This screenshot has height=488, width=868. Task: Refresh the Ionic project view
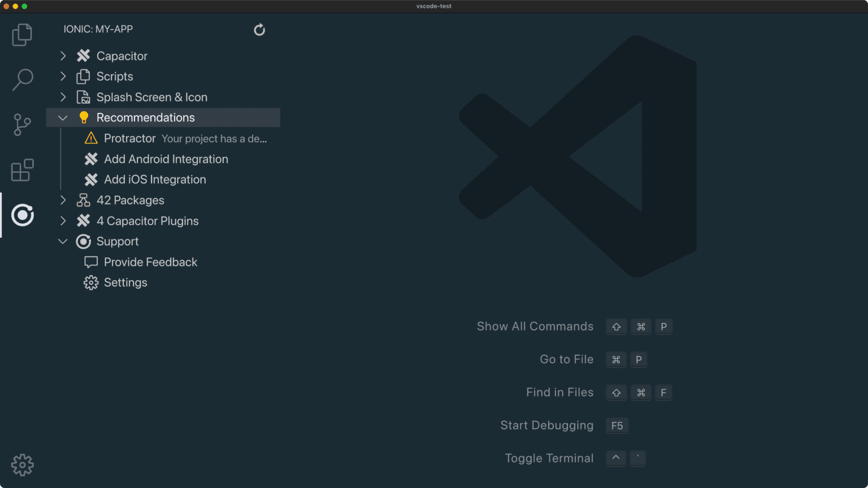tap(259, 29)
